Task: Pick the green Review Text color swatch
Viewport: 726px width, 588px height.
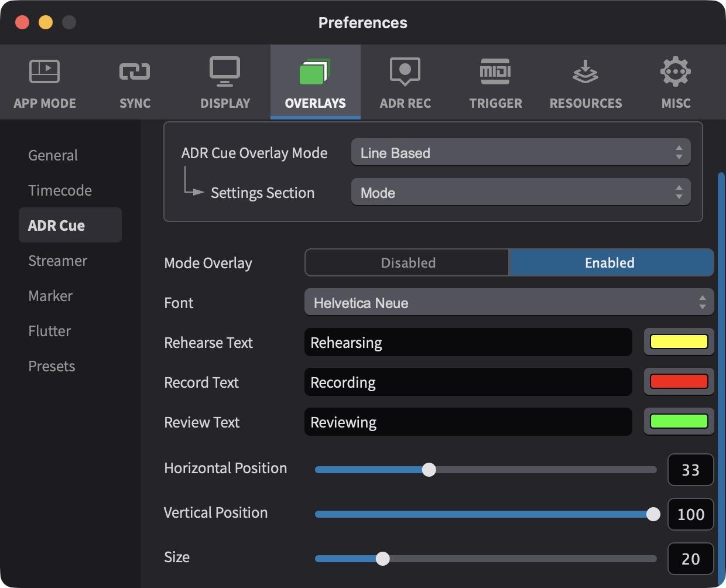Action: (679, 422)
